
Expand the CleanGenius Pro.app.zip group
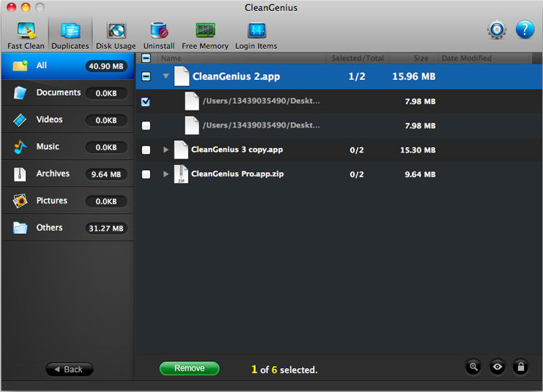(166, 174)
